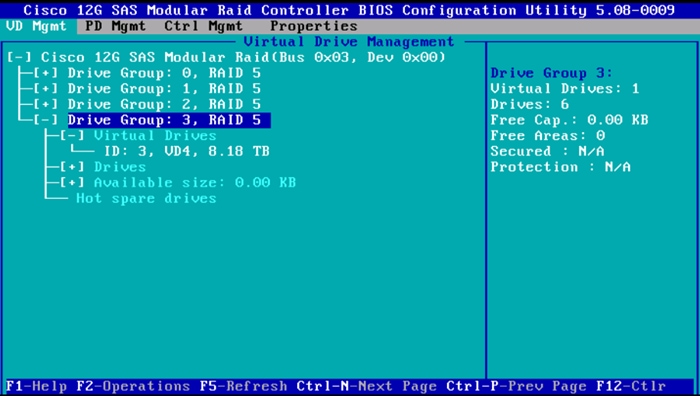
Task: Click the Secured : N/A property
Action: [x=548, y=151]
